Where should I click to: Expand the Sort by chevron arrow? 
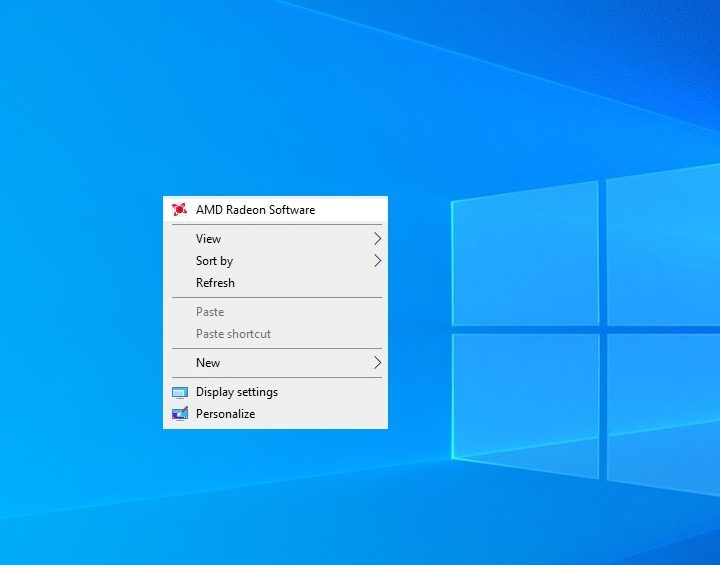[377, 261]
